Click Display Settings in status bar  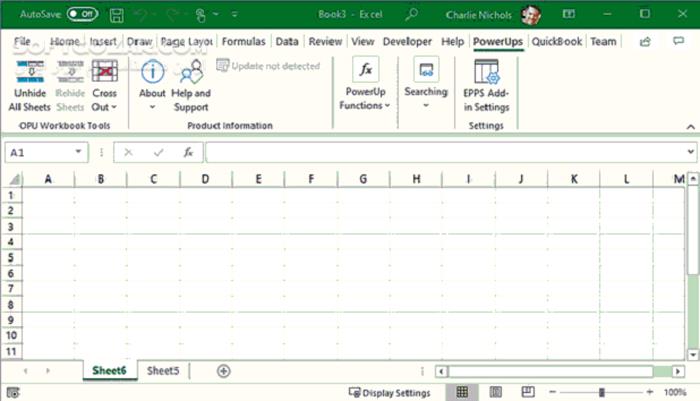coord(389,393)
